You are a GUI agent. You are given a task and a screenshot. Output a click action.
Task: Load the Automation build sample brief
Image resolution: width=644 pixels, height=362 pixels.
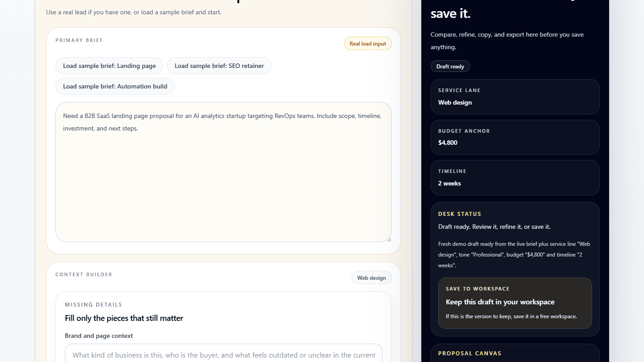click(x=114, y=86)
